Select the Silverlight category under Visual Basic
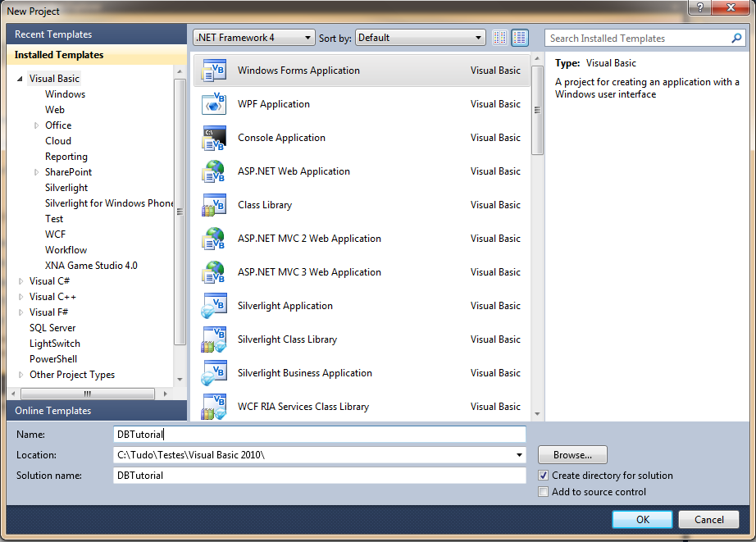756x542 pixels. (66, 187)
